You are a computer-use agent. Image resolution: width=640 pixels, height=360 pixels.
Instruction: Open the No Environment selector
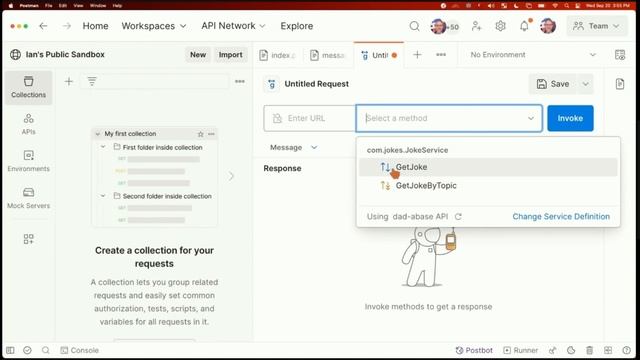pyautogui.click(x=533, y=55)
